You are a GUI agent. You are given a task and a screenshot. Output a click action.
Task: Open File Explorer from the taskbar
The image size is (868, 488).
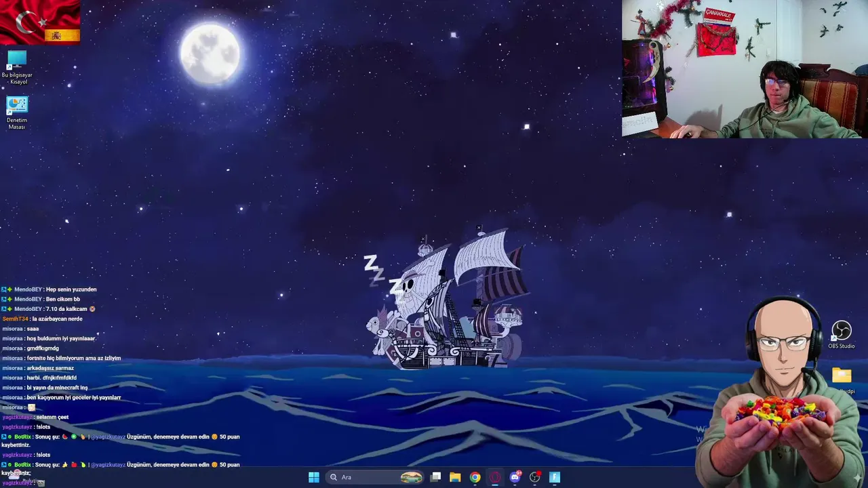coord(455,477)
